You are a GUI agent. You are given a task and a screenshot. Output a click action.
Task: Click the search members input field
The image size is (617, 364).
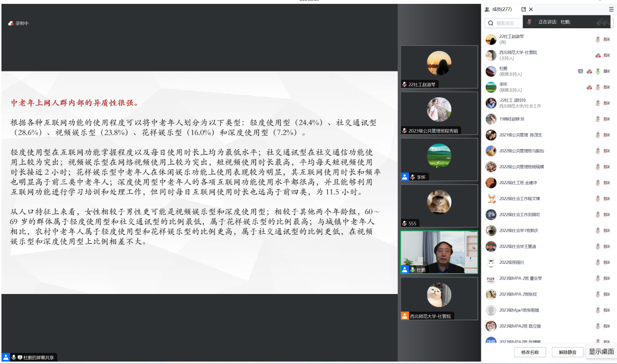(507, 23)
